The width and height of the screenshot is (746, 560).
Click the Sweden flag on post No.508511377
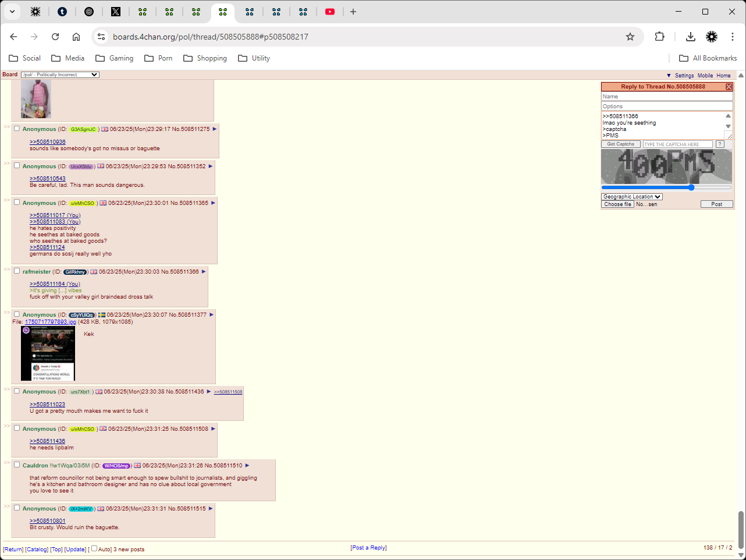[101, 315]
